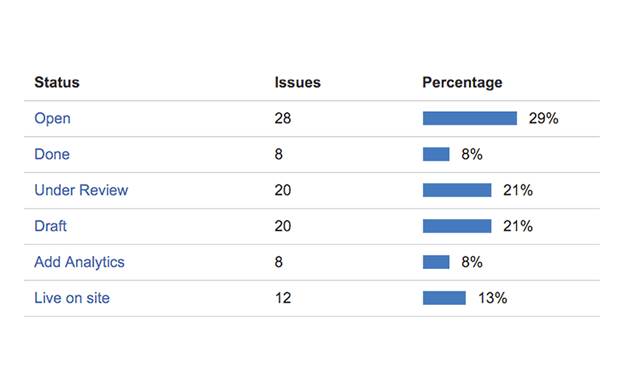This screenshot has width=624, height=385.
Task: Click the 13% label in Live on site row
Action: coord(493,298)
